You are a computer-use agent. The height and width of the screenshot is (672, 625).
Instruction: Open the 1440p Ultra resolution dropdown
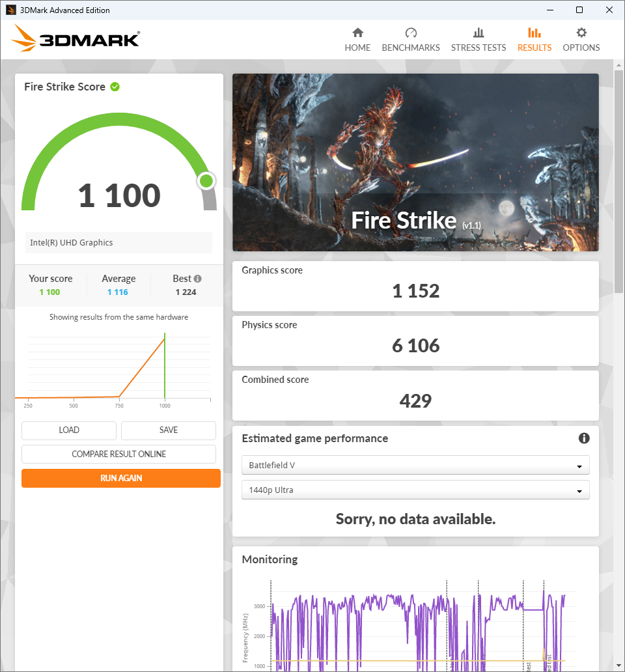[x=415, y=490]
